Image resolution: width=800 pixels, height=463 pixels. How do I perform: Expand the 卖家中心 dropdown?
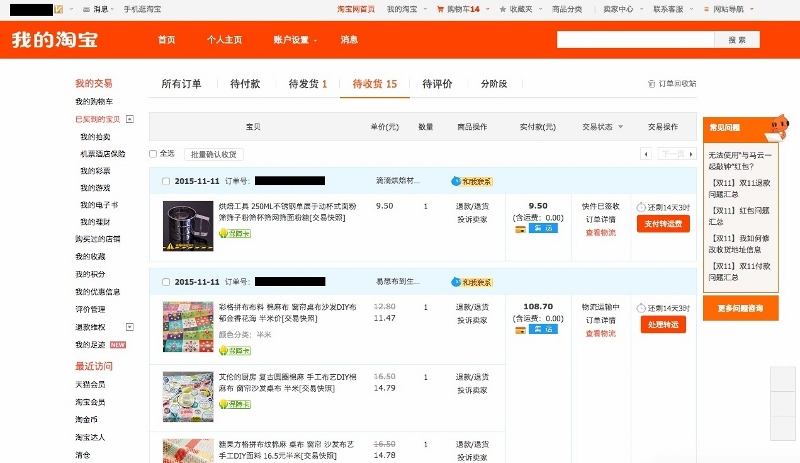(x=641, y=9)
